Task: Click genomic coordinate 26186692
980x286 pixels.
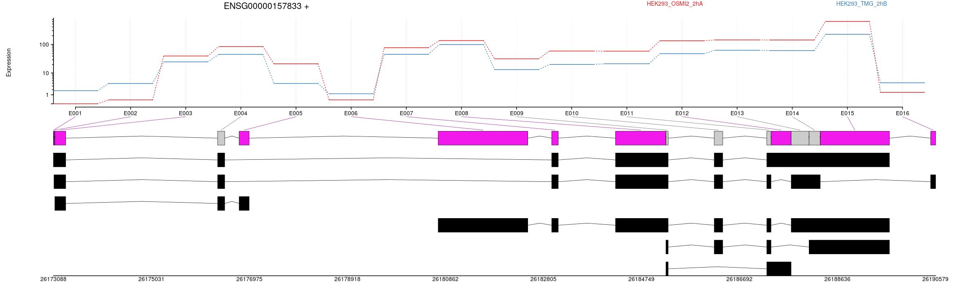Action: (739, 279)
